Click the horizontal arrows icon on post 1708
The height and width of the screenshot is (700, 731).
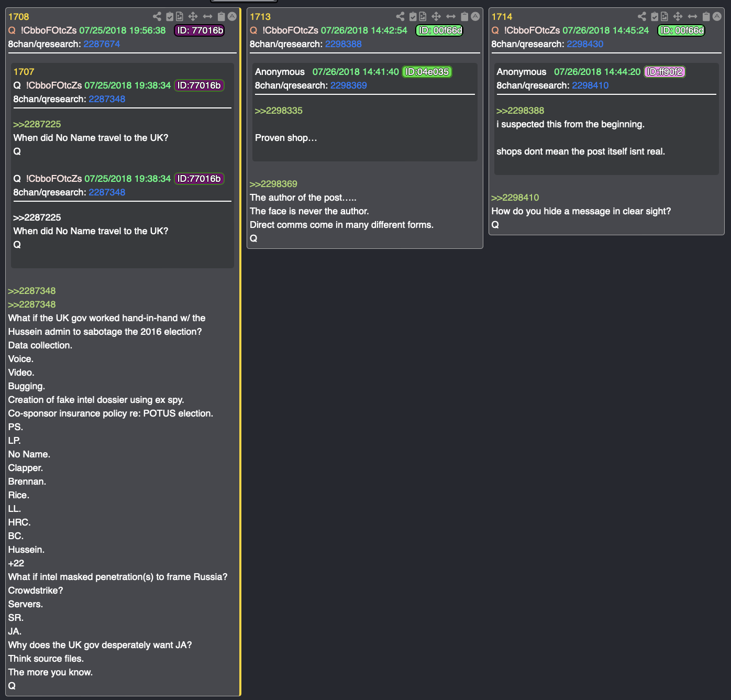207,17
